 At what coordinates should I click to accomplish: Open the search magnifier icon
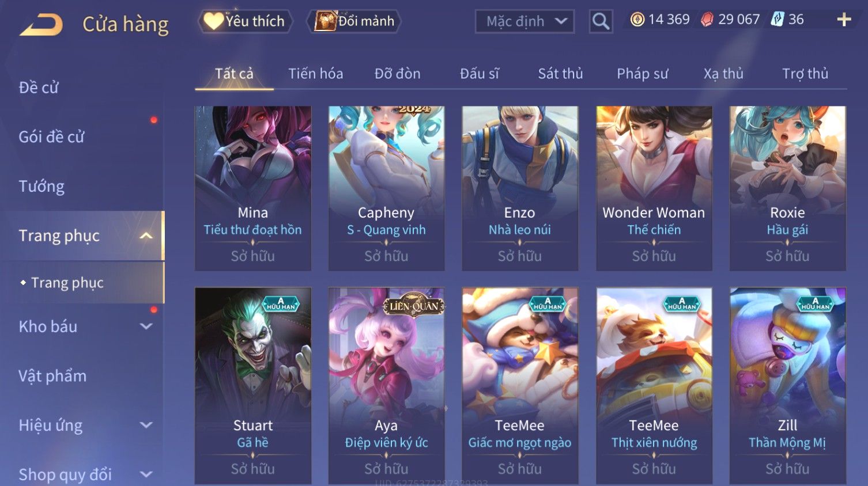(601, 21)
